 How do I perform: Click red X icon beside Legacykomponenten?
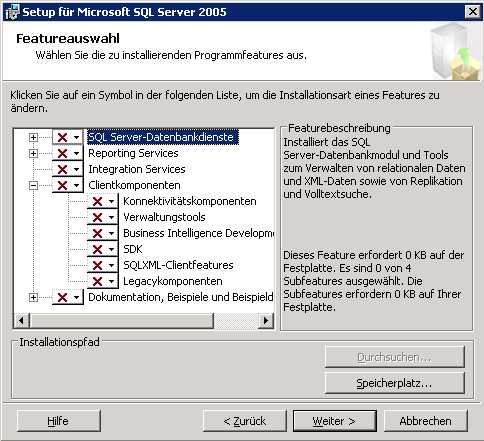click(97, 281)
